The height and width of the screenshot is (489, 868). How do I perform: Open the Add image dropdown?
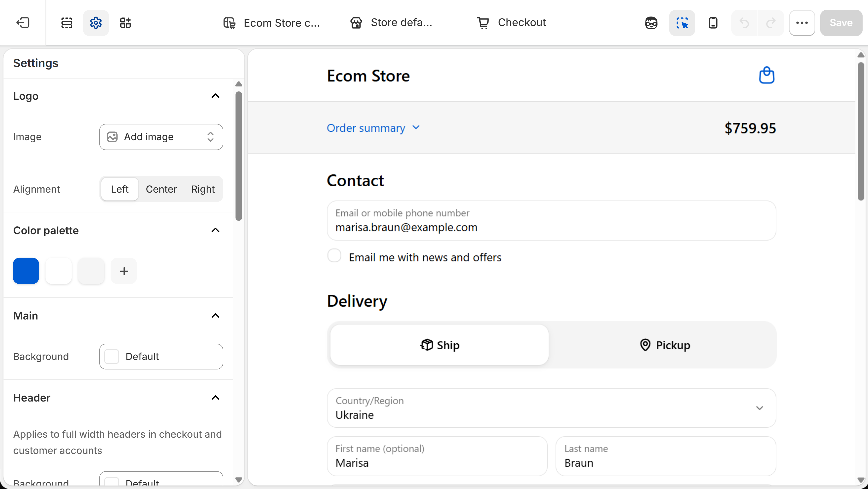161,137
